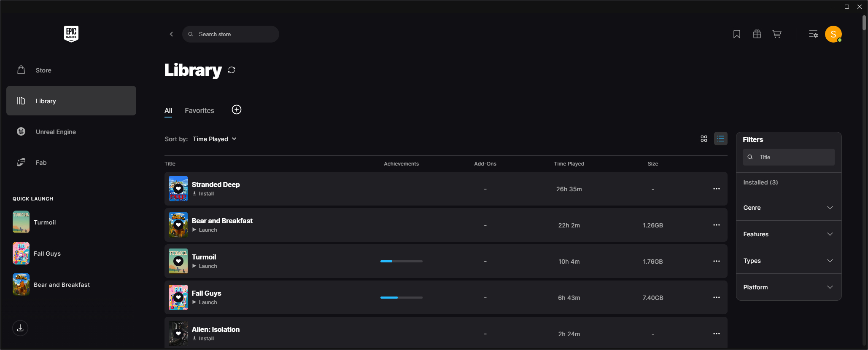Click Turmoil achievements progress bar
Screen dimensions: 868x350
tap(402, 261)
